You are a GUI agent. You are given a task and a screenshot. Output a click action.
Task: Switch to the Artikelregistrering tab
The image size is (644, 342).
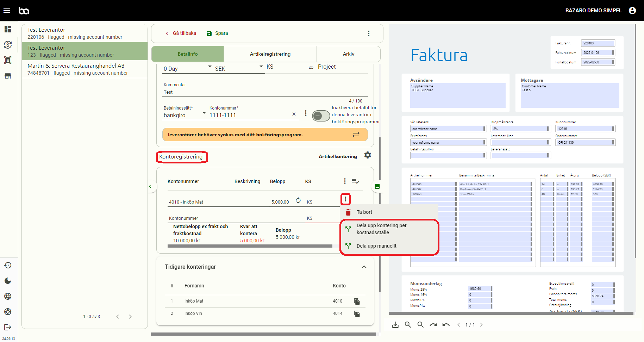click(270, 54)
